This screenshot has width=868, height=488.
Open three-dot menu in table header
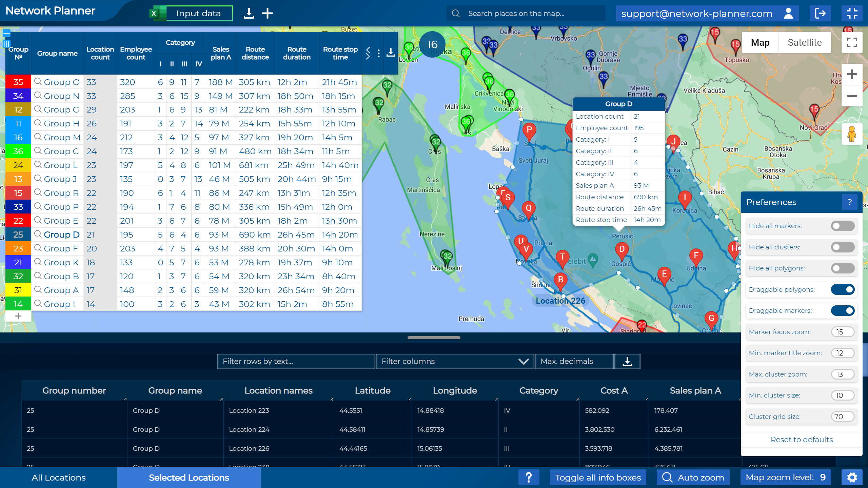point(379,53)
